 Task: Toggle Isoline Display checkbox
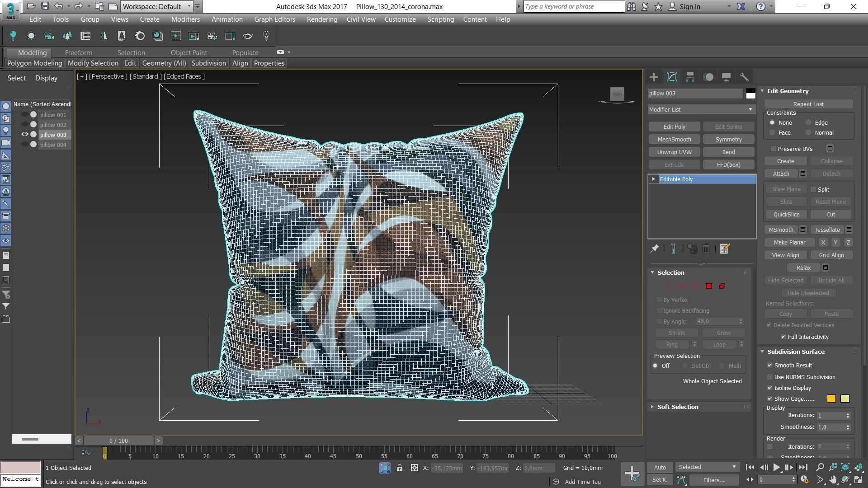point(770,388)
